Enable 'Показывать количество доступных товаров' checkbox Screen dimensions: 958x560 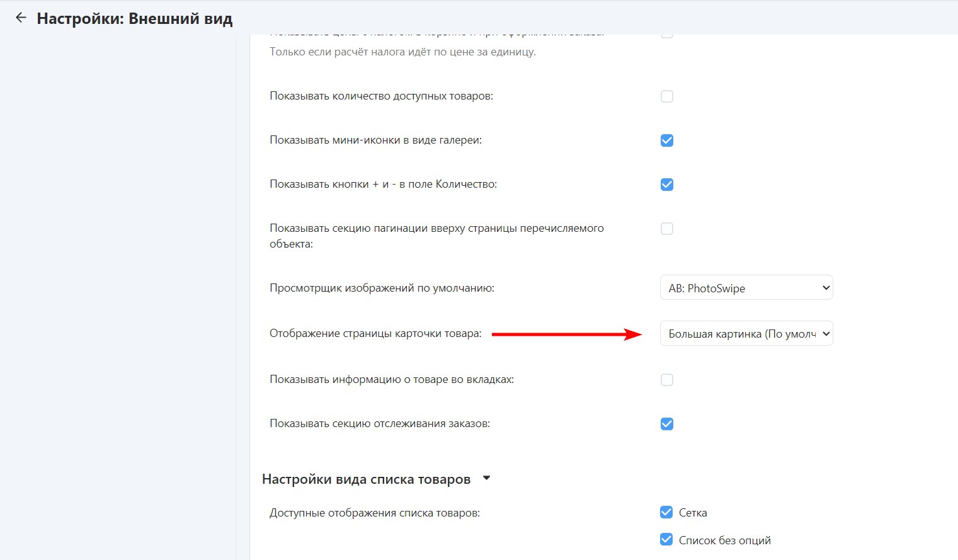tap(666, 96)
